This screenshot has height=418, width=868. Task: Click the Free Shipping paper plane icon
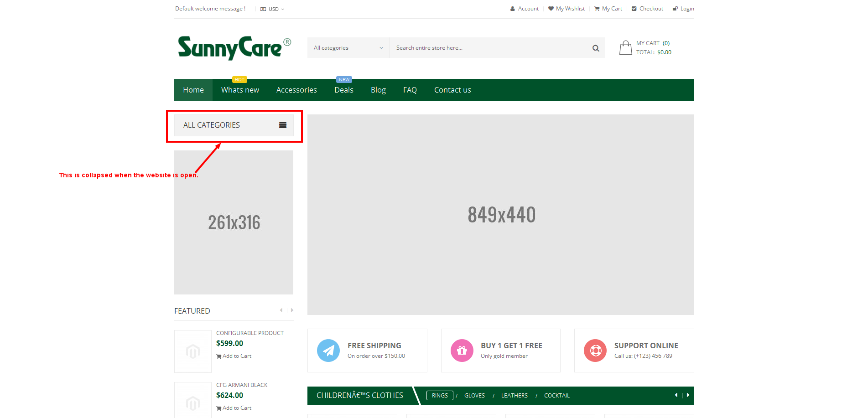tap(328, 351)
